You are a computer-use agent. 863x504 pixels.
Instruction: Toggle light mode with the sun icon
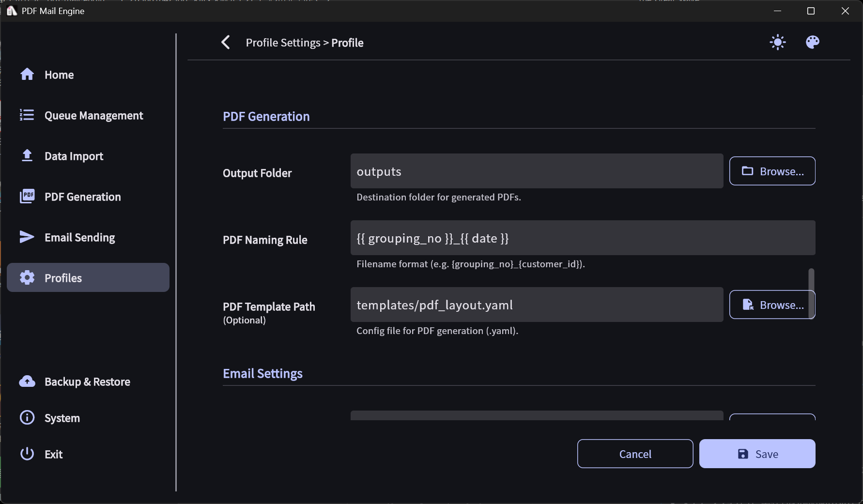pyautogui.click(x=777, y=42)
